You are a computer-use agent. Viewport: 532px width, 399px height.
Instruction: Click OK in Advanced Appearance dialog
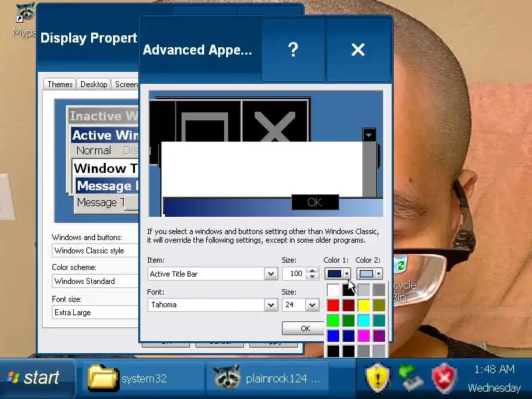tap(303, 328)
